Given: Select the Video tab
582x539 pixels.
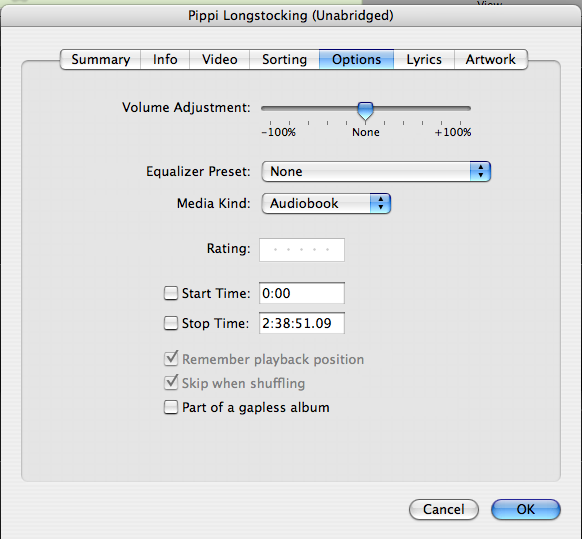Looking at the screenshot, I should coord(219,59).
